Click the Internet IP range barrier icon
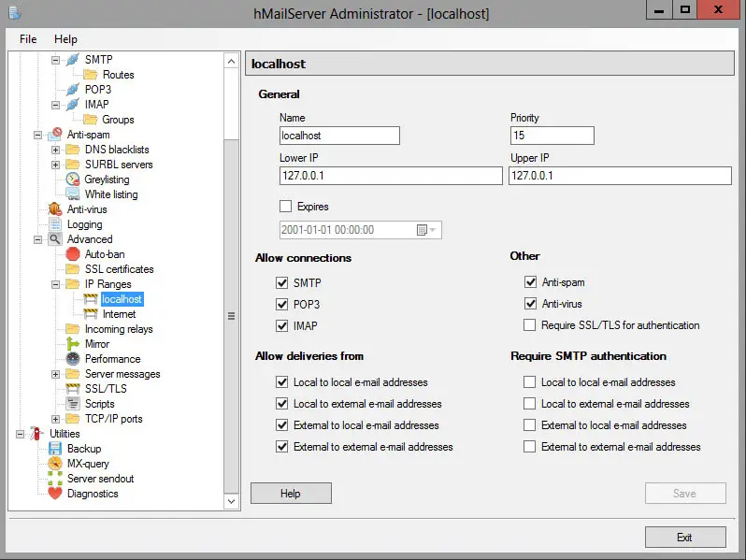The height and width of the screenshot is (560, 746). pyautogui.click(x=91, y=314)
